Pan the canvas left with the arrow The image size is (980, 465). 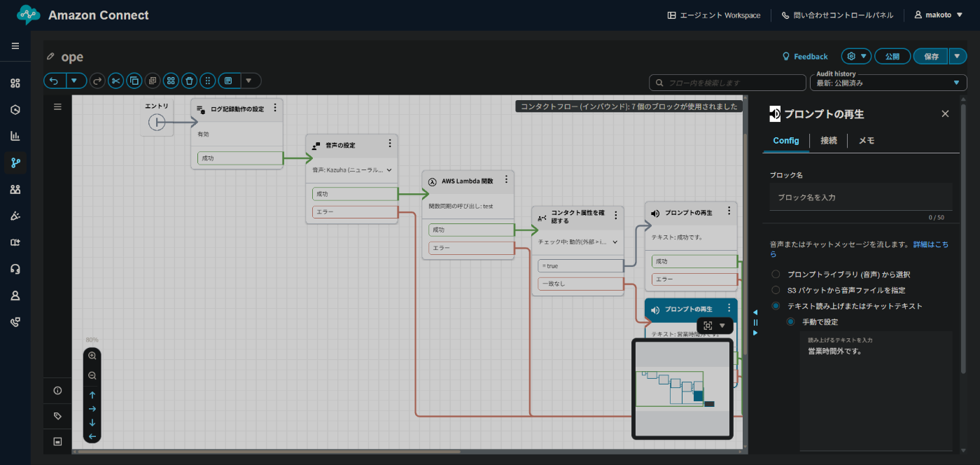92,436
